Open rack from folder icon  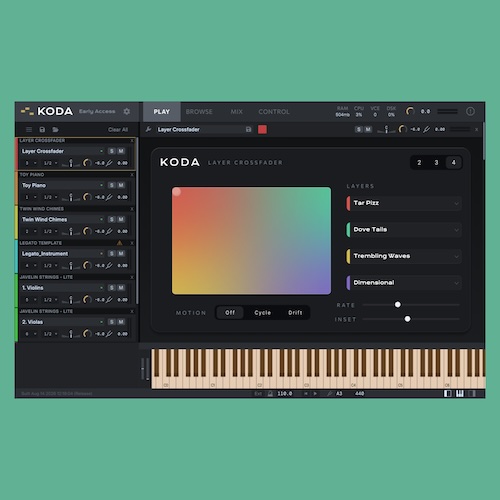point(55,129)
